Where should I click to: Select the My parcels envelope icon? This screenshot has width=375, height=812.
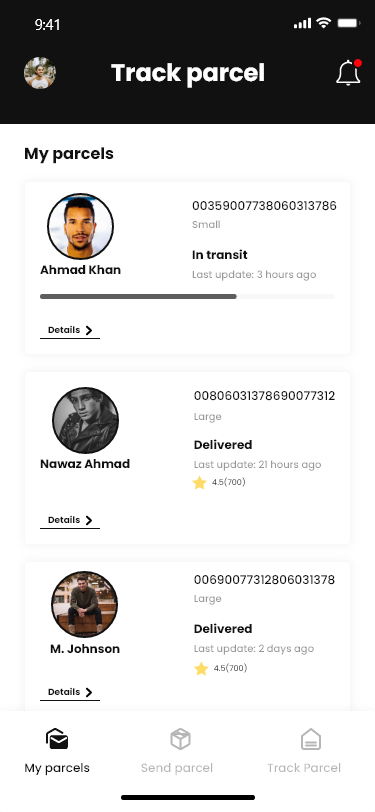tap(57, 739)
